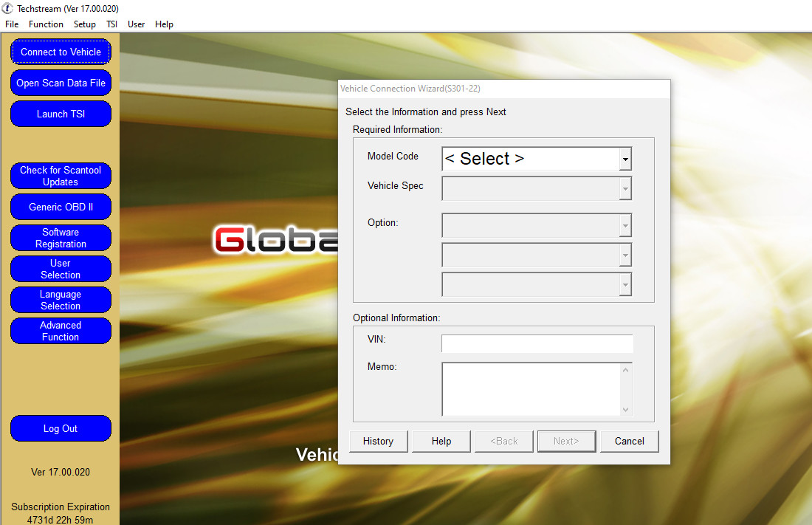The width and height of the screenshot is (812, 525).
Task: Click the wizard Help button
Action: click(441, 441)
